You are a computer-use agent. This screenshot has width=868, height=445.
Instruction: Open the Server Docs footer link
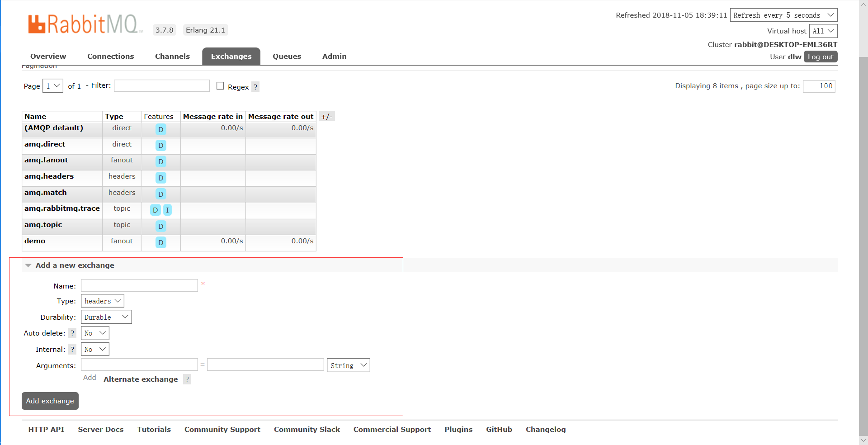pyautogui.click(x=101, y=430)
